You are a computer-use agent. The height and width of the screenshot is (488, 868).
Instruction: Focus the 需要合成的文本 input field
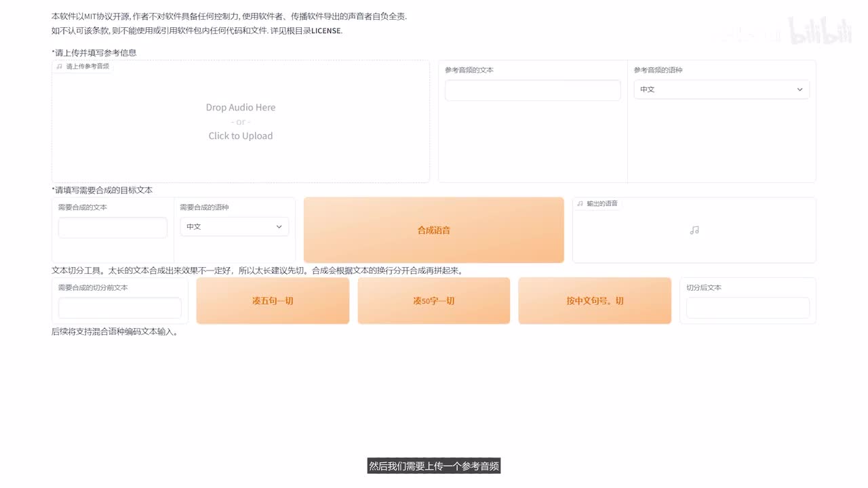[113, 228]
